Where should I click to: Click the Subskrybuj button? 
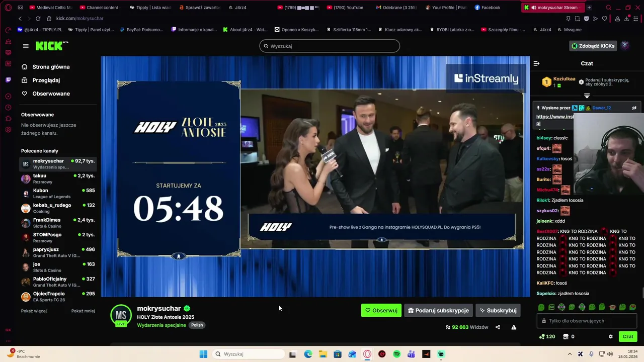click(x=498, y=310)
